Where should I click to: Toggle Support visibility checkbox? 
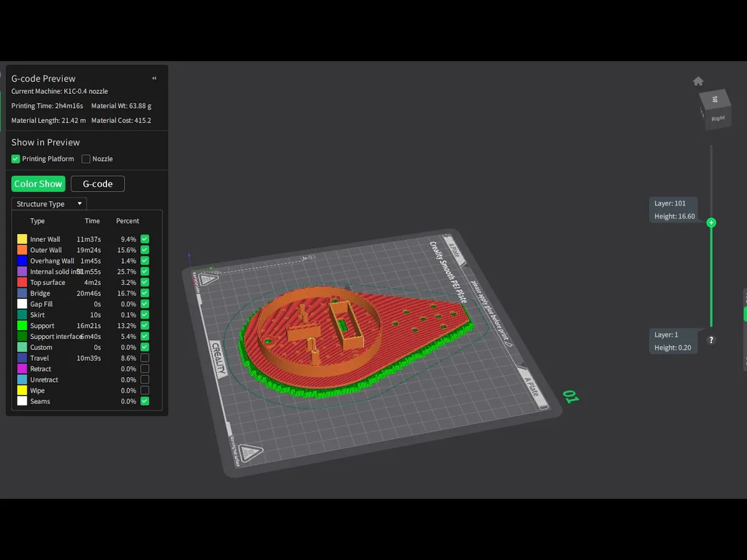tap(144, 325)
